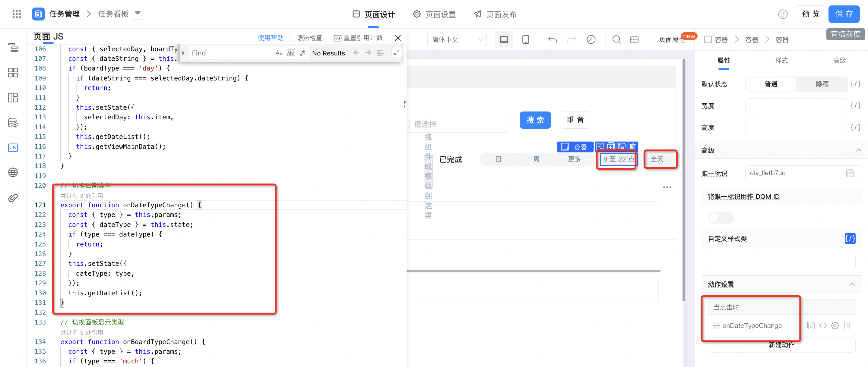Collapse the 动作设置 section

pos(852,284)
